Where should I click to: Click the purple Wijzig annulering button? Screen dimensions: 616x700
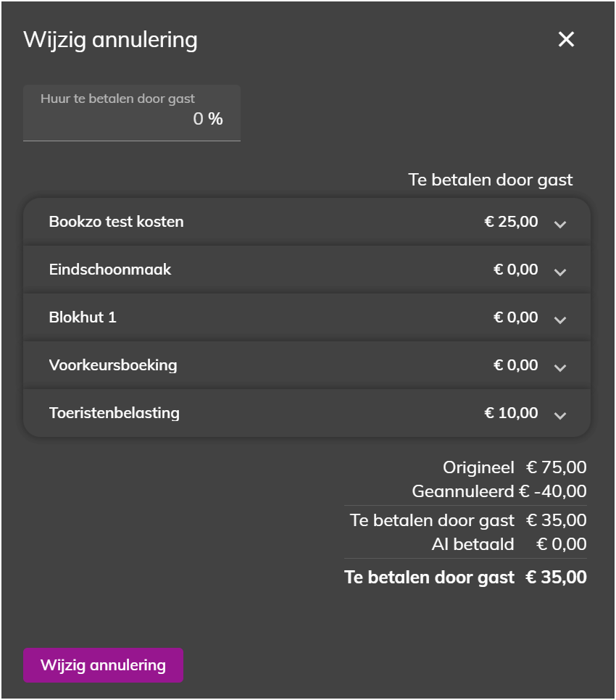103,665
